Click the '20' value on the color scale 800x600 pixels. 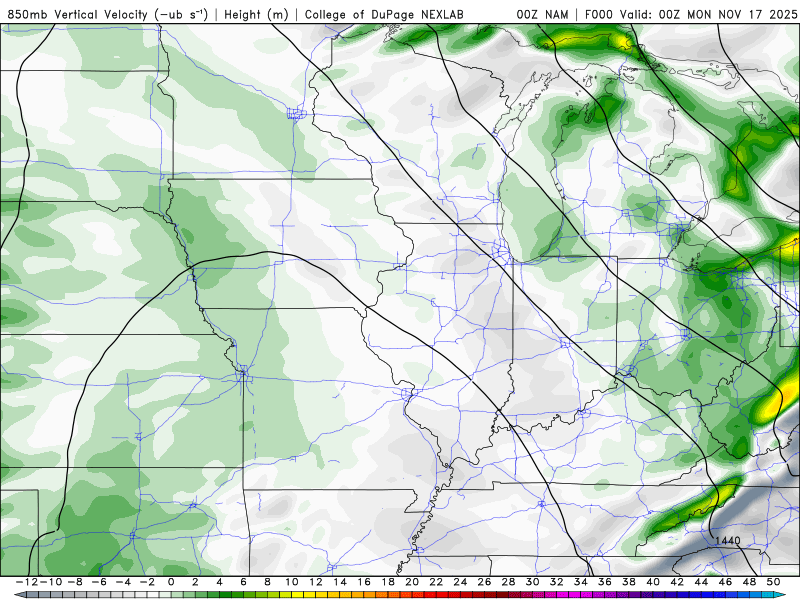(x=412, y=582)
